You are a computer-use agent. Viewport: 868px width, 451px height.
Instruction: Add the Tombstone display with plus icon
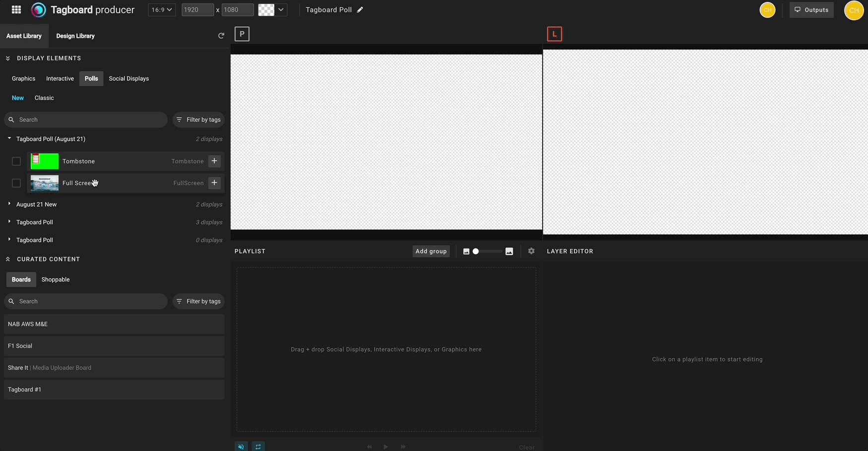pos(214,161)
